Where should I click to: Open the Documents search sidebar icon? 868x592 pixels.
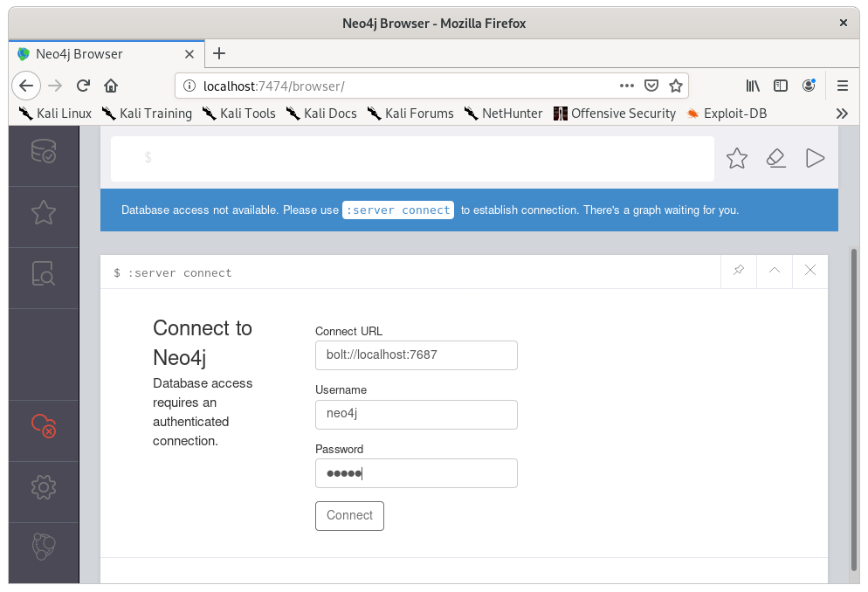[44, 273]
